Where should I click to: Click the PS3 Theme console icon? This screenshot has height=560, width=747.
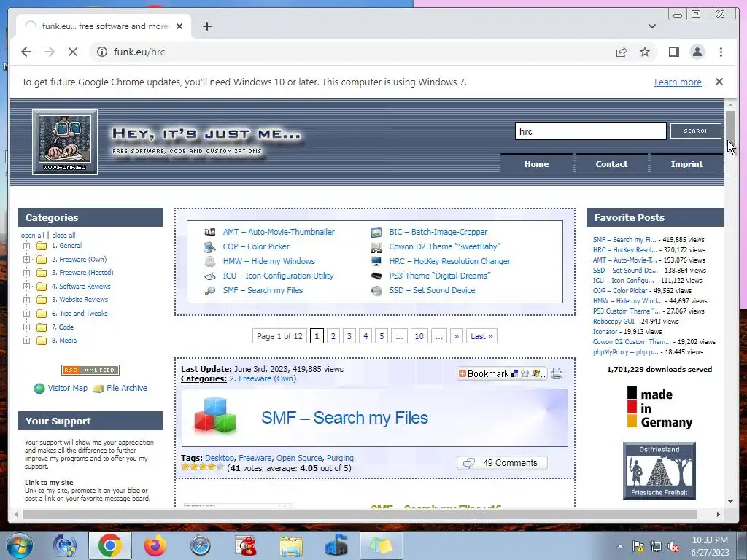pos(376,276)
